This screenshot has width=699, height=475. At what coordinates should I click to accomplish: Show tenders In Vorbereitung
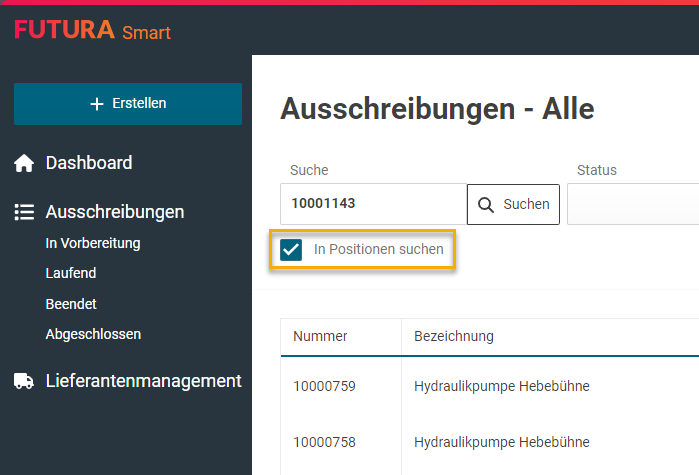[93, 243]
